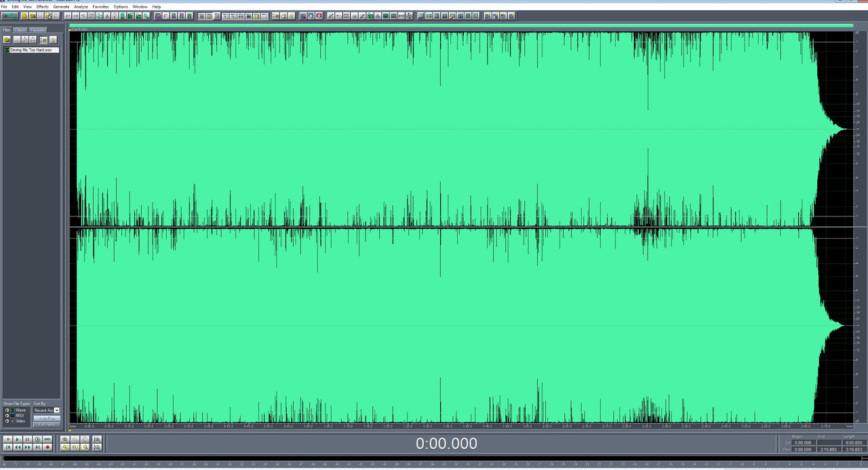Image resolution: width=868 pixels, height=470 pixels.
Task: Open the Options menu
Action: [121, 7]
